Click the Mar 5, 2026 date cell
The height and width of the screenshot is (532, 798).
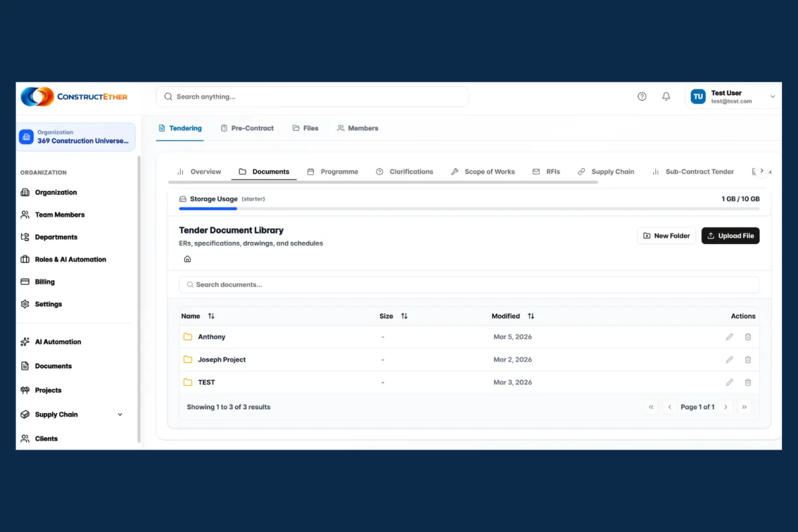click(x=513, y=337)
